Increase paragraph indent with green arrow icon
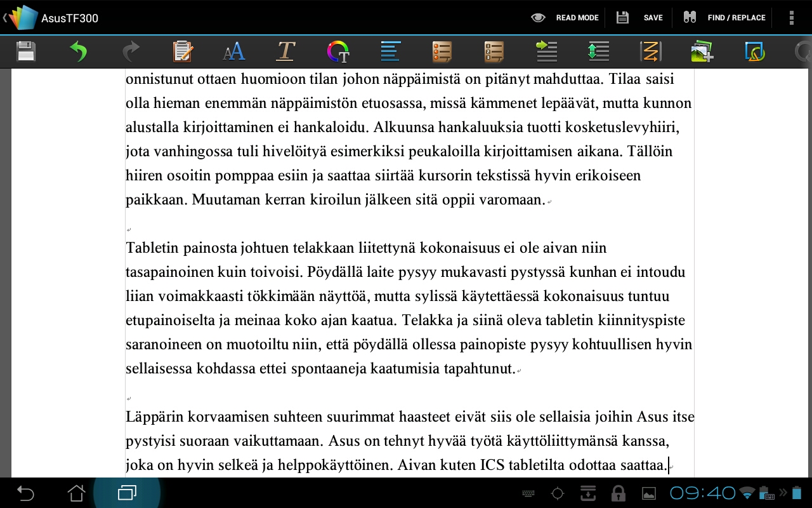This screenshot has width=812, height=508. tap(546, 51)
